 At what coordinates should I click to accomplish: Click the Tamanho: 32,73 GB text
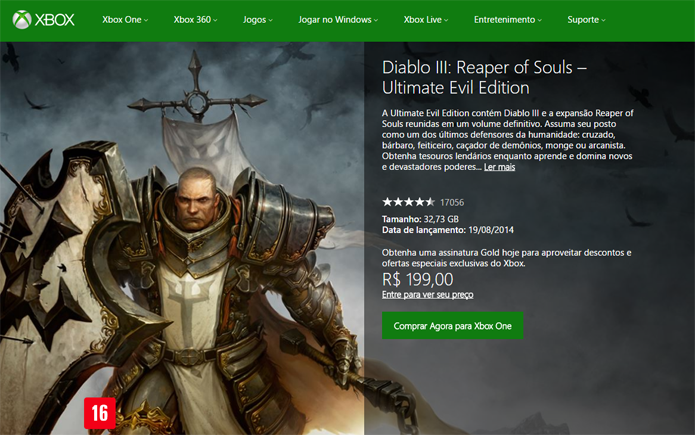pyautogui.click(x=420, y=219)
